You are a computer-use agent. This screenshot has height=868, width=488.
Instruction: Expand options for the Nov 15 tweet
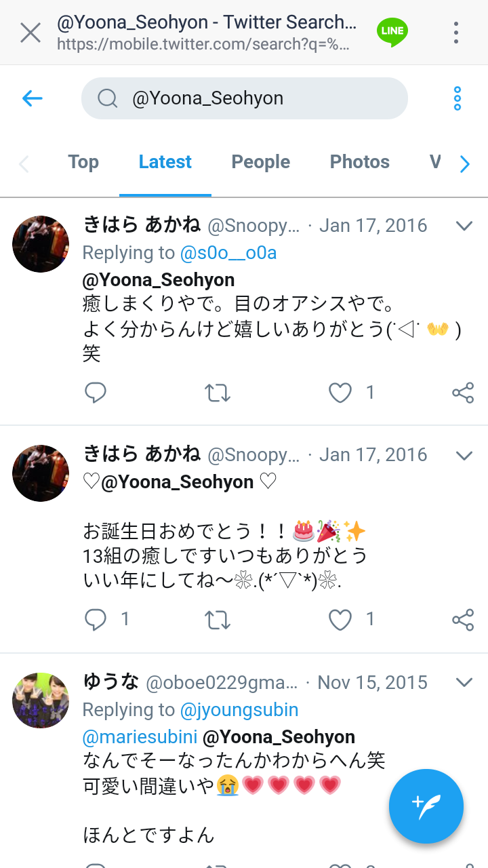(x=464, y=682)
